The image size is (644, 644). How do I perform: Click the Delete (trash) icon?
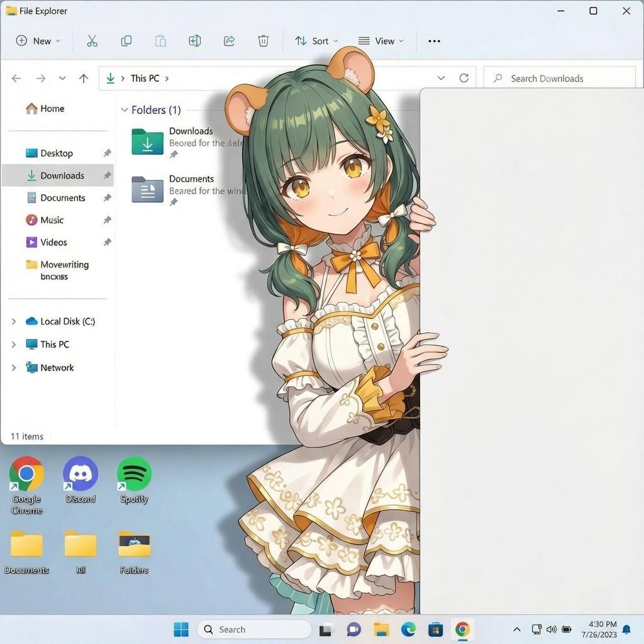(x=263, y=40)
